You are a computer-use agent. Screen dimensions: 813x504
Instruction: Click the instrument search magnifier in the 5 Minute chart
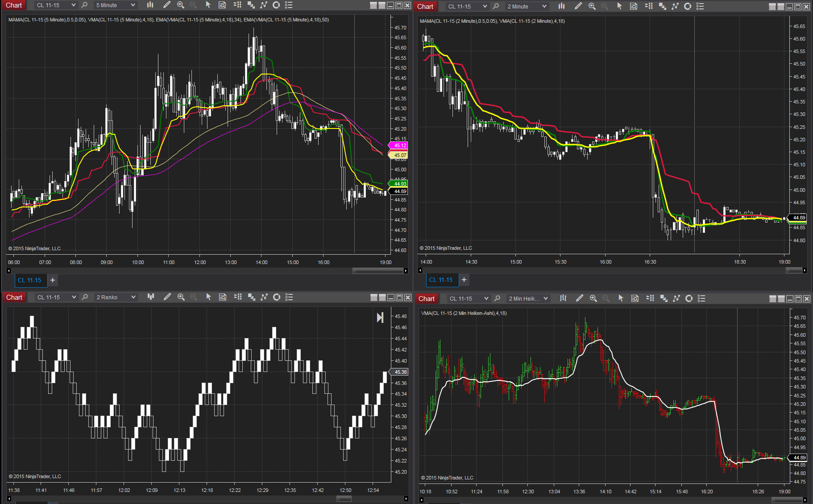pos(84,5)
